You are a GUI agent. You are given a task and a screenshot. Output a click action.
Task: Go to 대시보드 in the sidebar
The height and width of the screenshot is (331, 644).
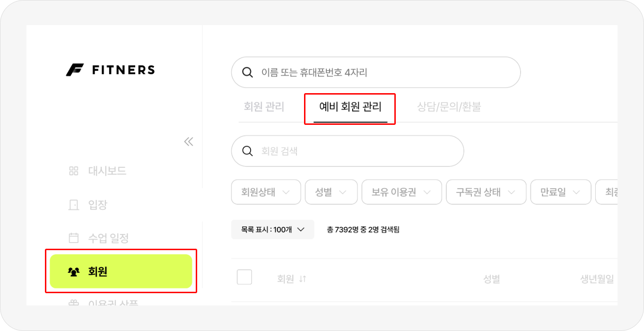tap(107, 171)
